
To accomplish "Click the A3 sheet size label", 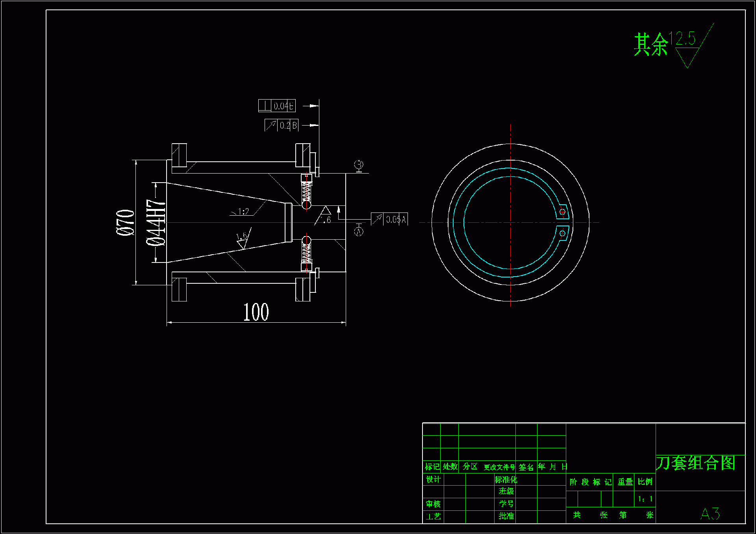I will [710, 514].
